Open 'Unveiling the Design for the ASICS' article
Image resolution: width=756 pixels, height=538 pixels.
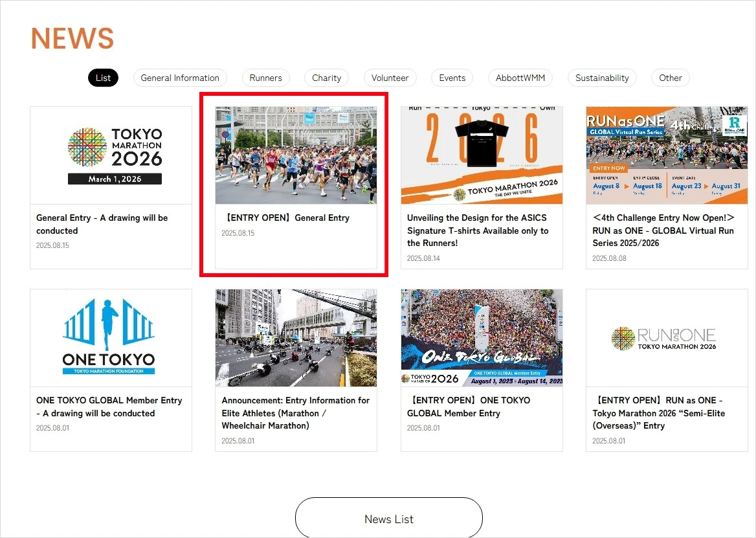click(478, 230)
